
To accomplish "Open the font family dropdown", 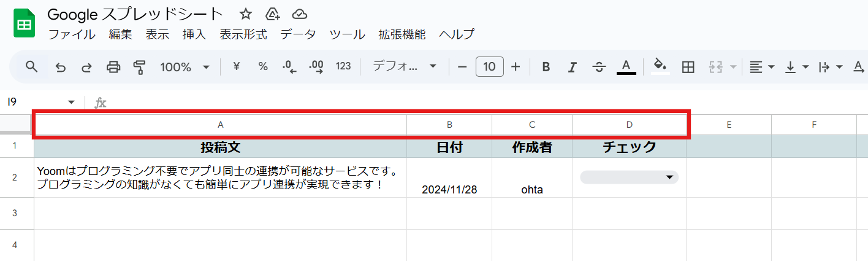I will coord(405,66).
